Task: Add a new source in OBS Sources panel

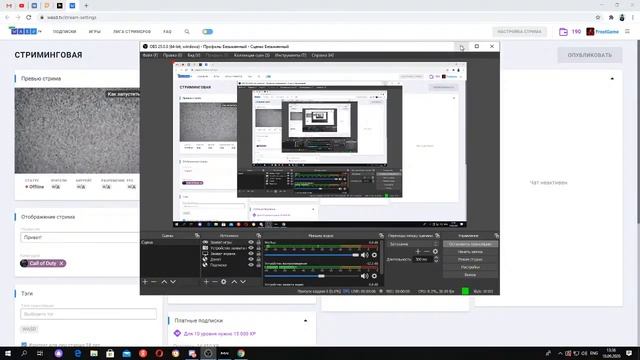Action: tap(206, 282)
